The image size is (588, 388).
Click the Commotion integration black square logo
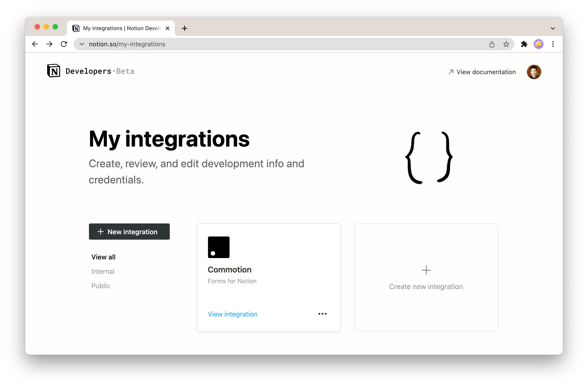tap(219, 247)
